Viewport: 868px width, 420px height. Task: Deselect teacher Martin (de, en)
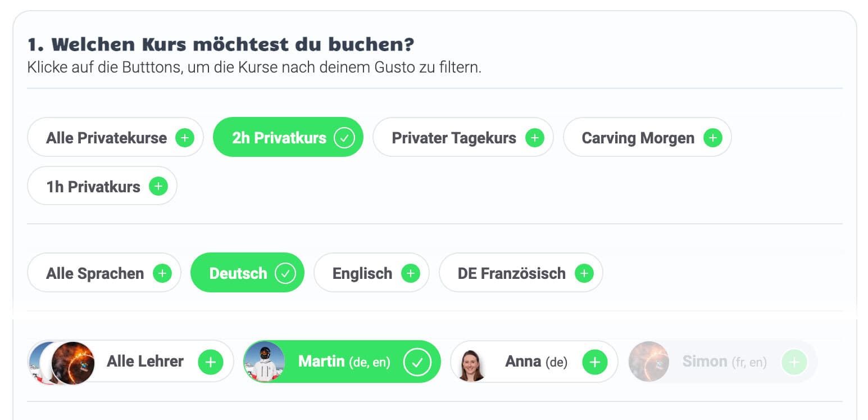coord(344,362)
